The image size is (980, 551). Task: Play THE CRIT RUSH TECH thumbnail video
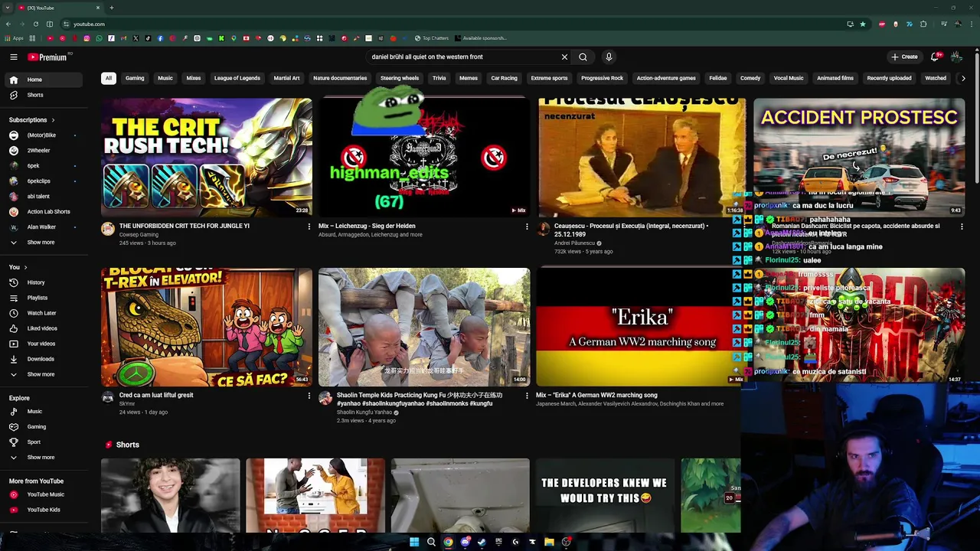coord(207,157)
